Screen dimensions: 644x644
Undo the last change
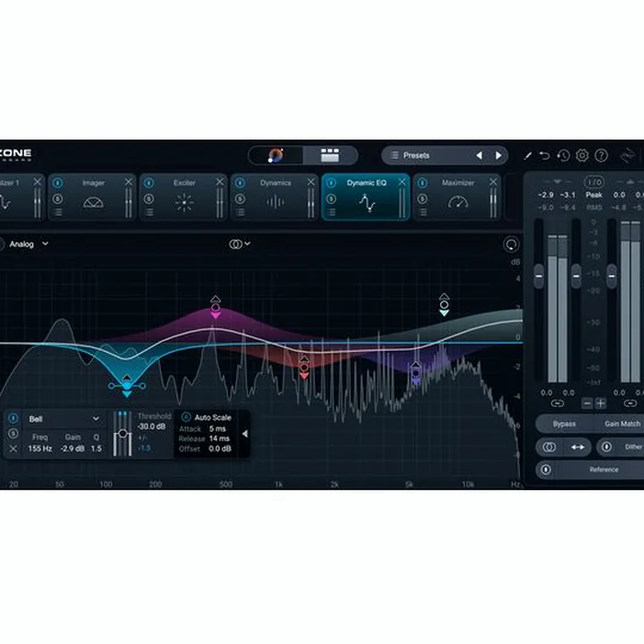(545, 156)
